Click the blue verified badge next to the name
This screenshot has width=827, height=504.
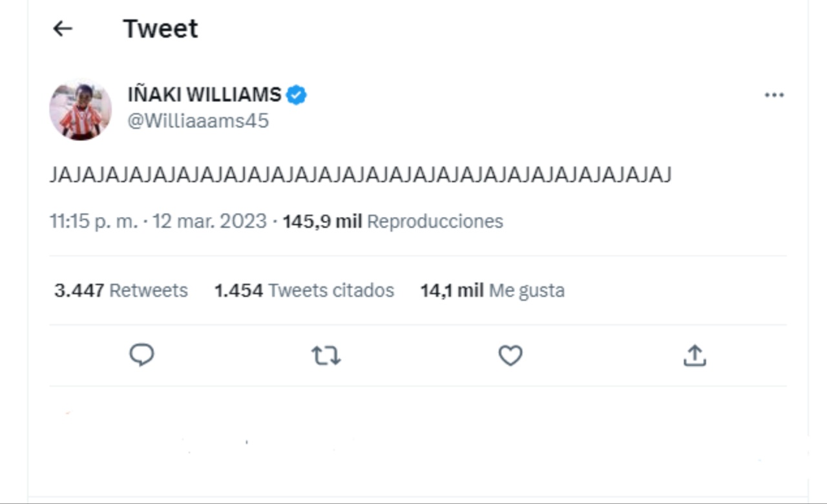tap(295, 94)
